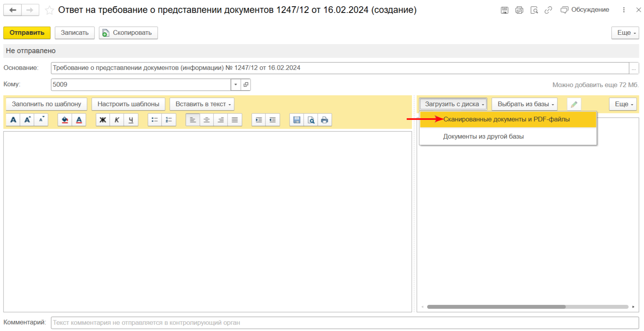Toggle underline formatting (Ч)
This screenshot has width=644, height=331.
tap(131, 120)
